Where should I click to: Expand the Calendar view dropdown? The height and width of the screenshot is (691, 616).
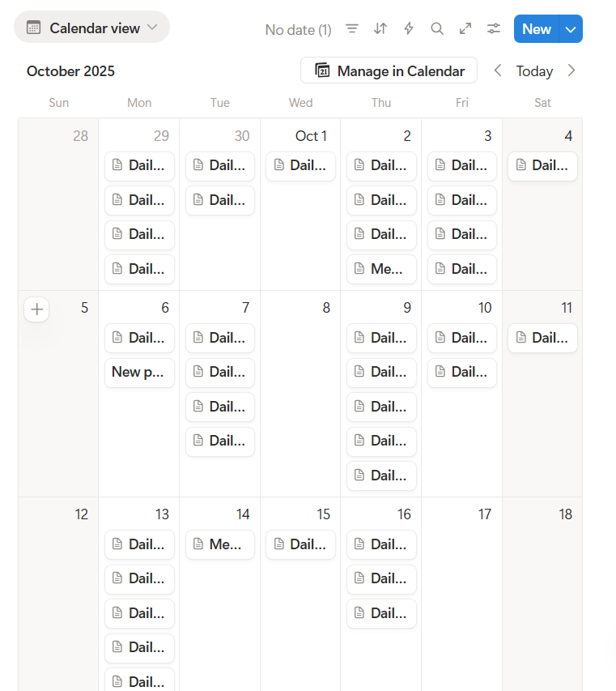point(91,28)
